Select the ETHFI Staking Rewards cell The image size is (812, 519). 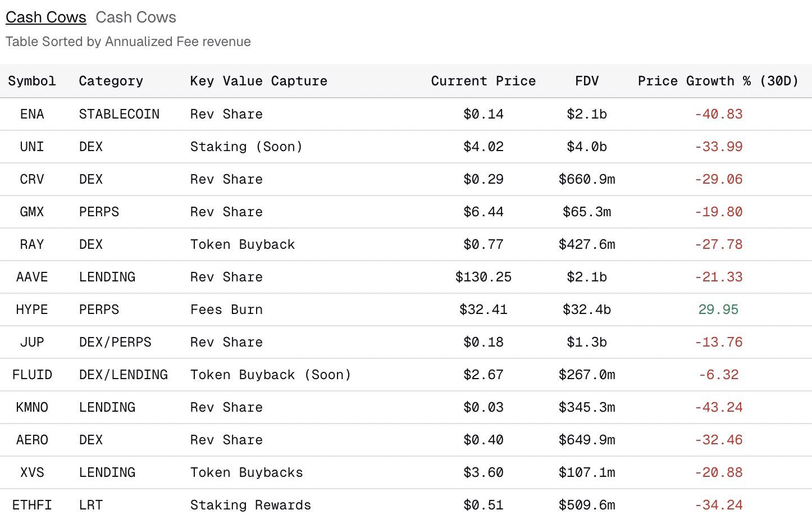click(250, 505)
